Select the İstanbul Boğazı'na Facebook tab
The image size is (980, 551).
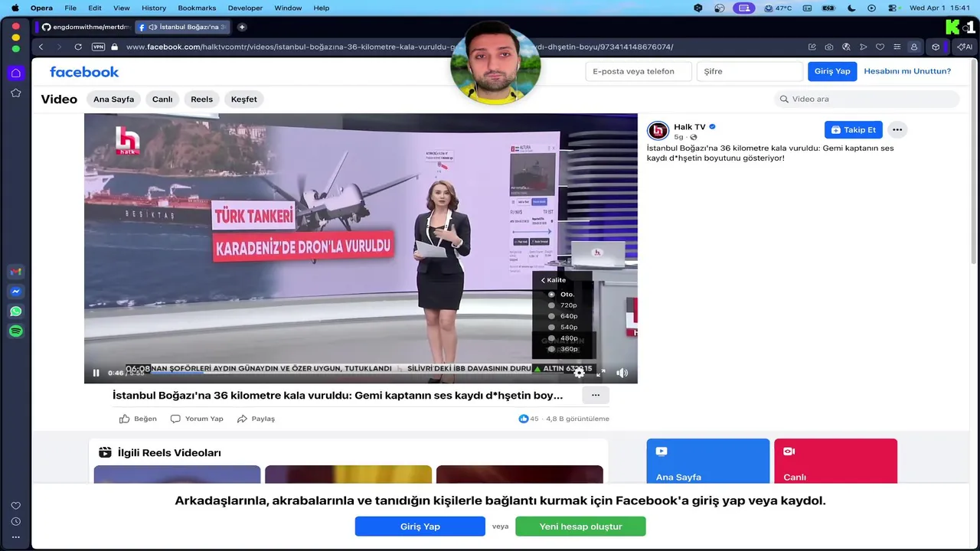click(x=182, y=27)
